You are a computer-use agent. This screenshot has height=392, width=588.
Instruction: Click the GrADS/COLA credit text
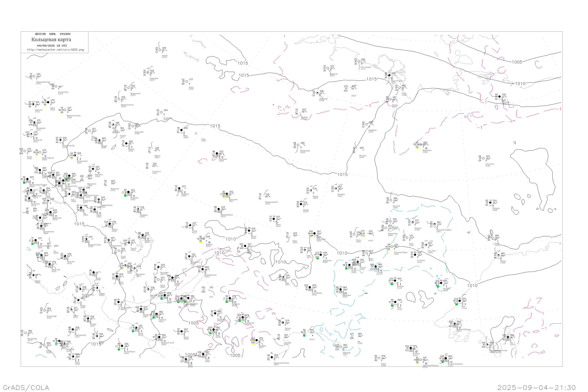pos(26,387)
